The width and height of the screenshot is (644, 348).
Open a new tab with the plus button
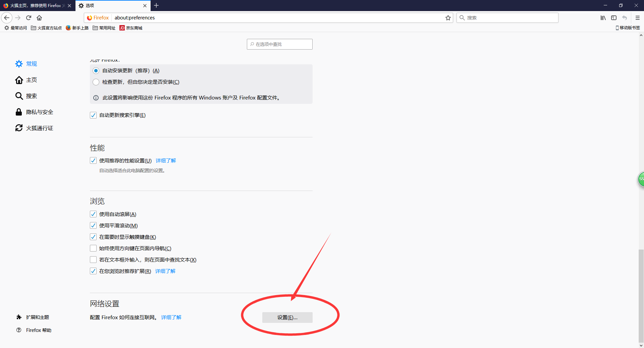click(x=156, y=5)
